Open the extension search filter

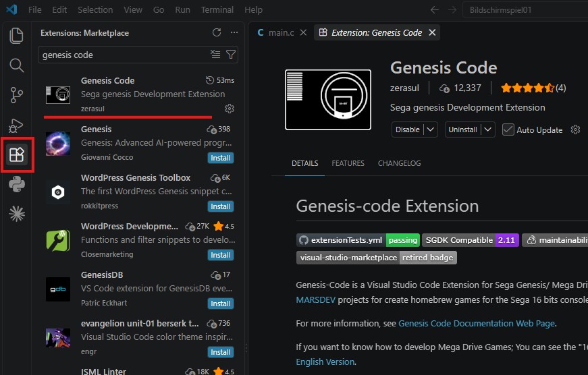click(231, 55)
